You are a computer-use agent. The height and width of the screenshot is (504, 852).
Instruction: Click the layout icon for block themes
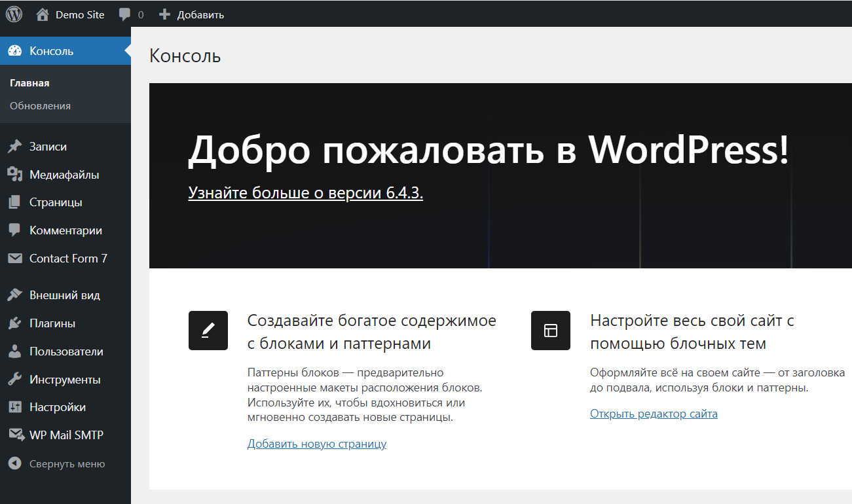click(551, 331)
